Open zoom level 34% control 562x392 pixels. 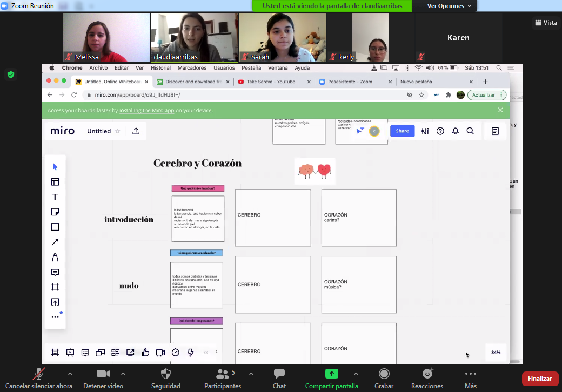pyautogui.click(x=496, y=352)
